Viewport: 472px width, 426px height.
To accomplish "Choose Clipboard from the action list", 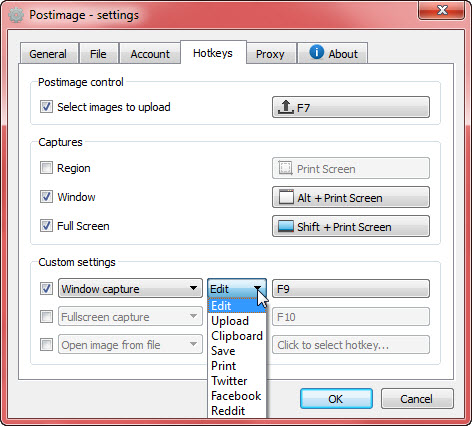I will [x=237, y=336].
